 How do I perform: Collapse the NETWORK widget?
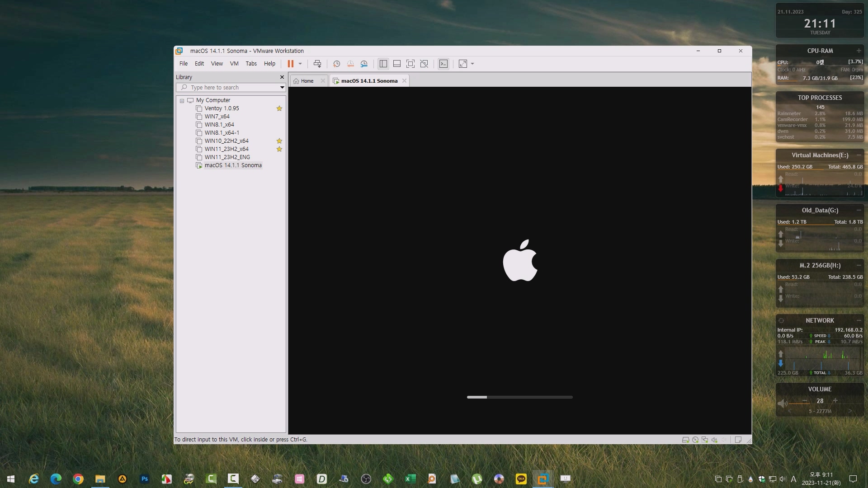[x=859, y=320]
